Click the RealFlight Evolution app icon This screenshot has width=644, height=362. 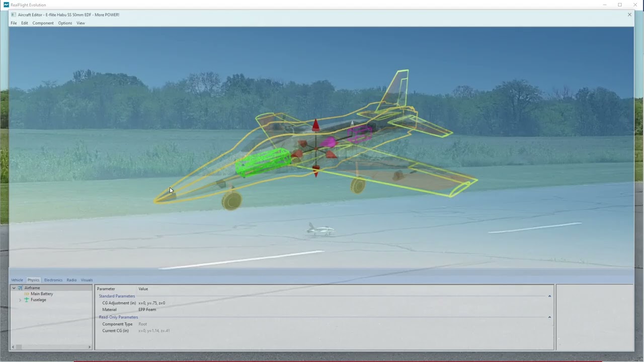6,5
